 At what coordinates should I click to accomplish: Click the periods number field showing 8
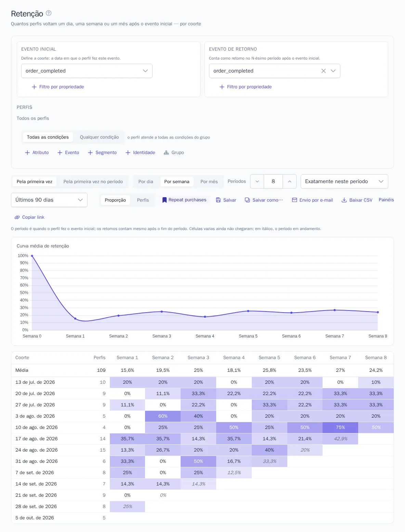coord(273,181)
